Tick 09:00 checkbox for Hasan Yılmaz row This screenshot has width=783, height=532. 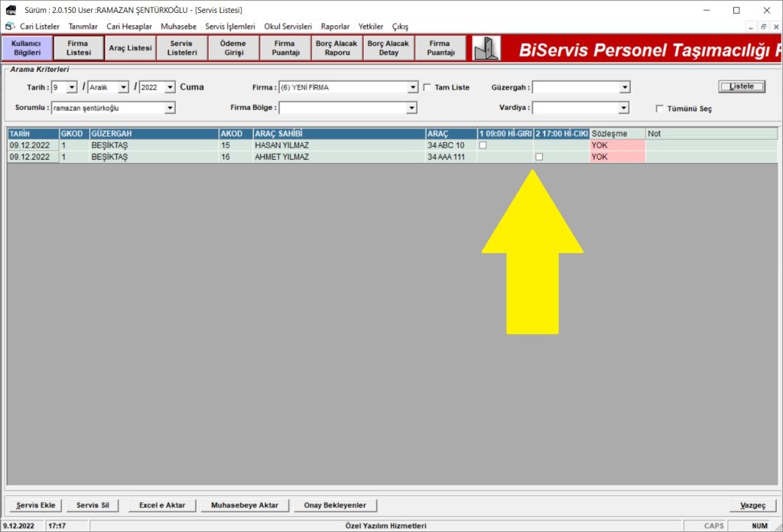[x=482, y=145]
